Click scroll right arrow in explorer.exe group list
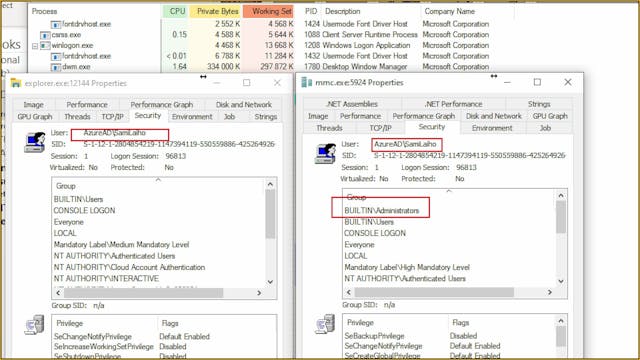Image resolution: width=640 pixels, height=360 pixels. (259, 293)
